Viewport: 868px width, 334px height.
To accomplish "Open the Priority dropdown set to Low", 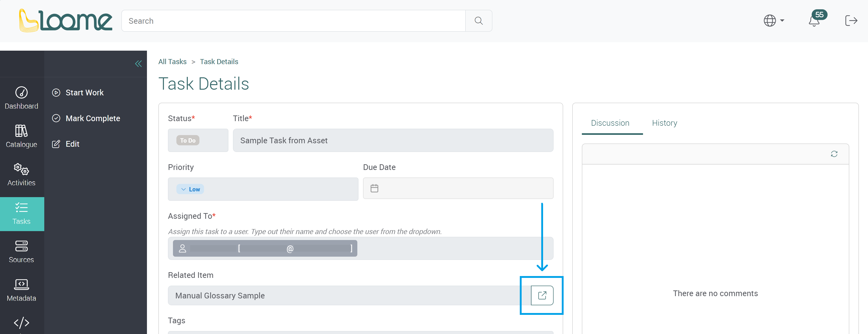I will pos(190,189).
